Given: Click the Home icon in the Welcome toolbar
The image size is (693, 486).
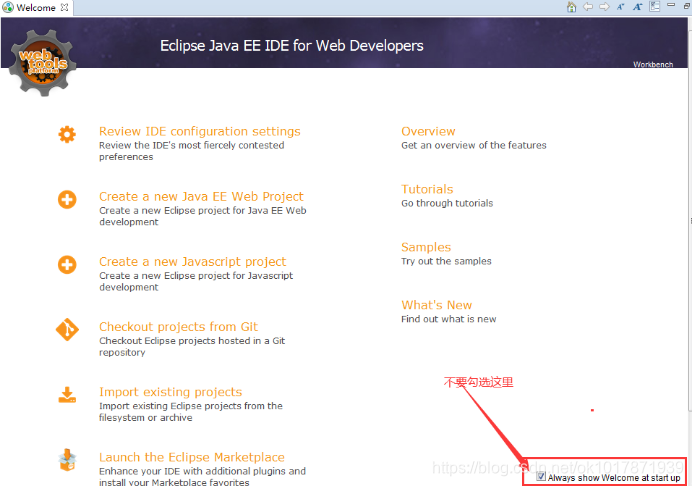Looking at the screenshot, I should point(571,7).
